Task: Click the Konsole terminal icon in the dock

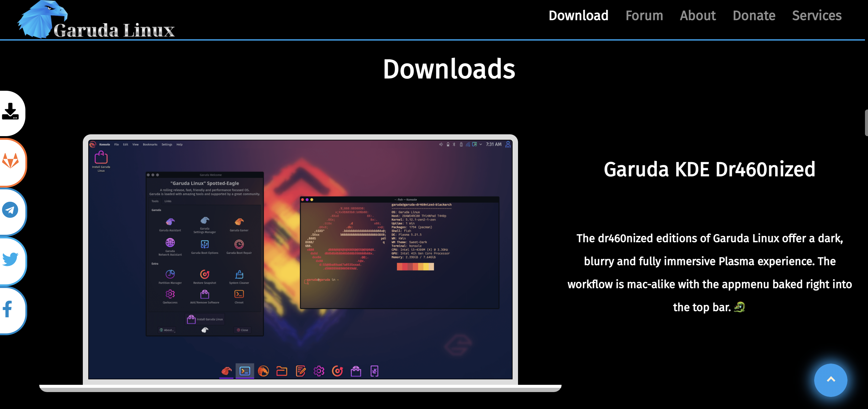Action: click(x=245, y=371)
